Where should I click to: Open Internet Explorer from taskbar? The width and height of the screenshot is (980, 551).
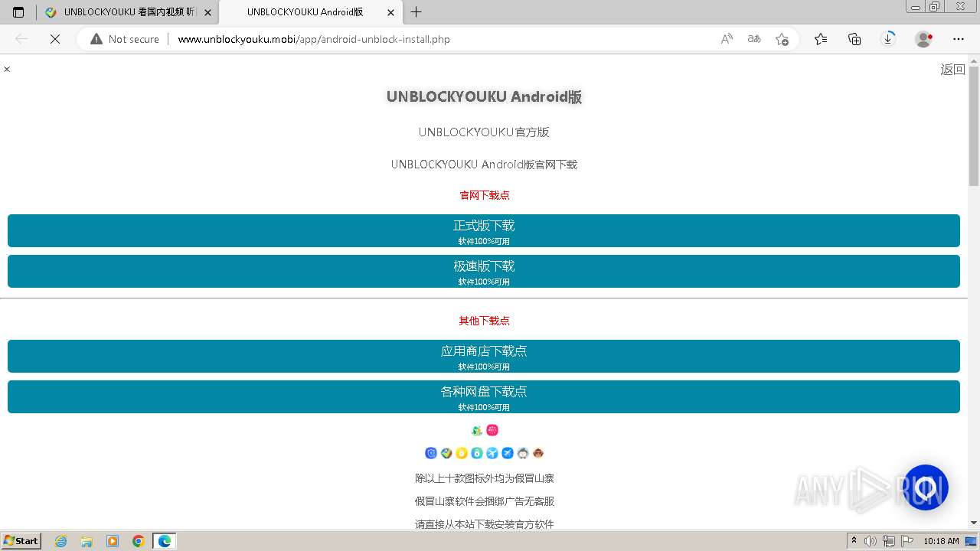click(x=61, y=541)
